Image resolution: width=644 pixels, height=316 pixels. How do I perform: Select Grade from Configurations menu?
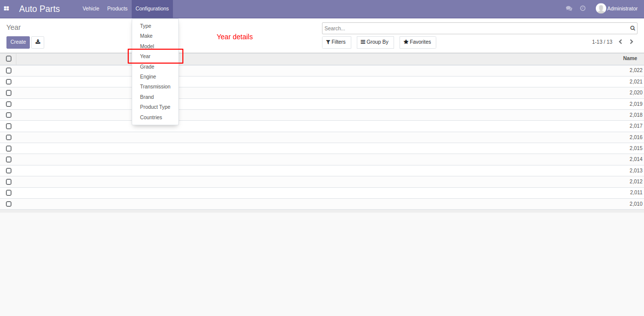point(155,67)
